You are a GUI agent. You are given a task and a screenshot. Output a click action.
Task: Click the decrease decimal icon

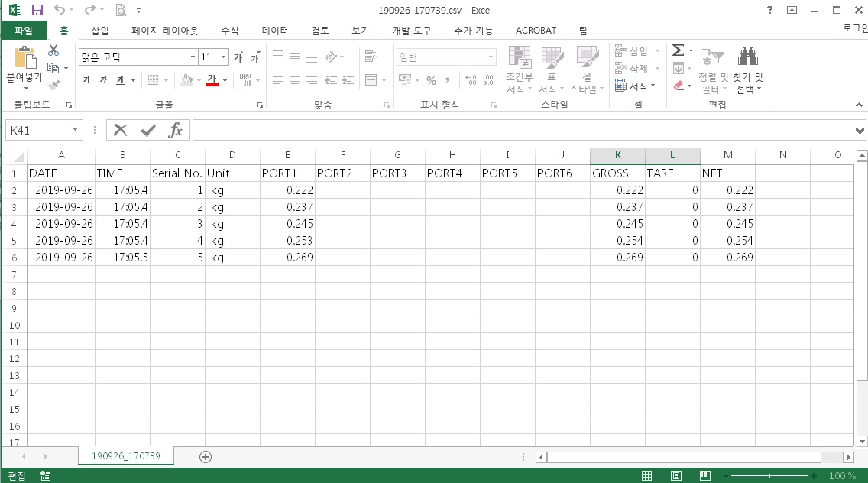pos(487,81)
